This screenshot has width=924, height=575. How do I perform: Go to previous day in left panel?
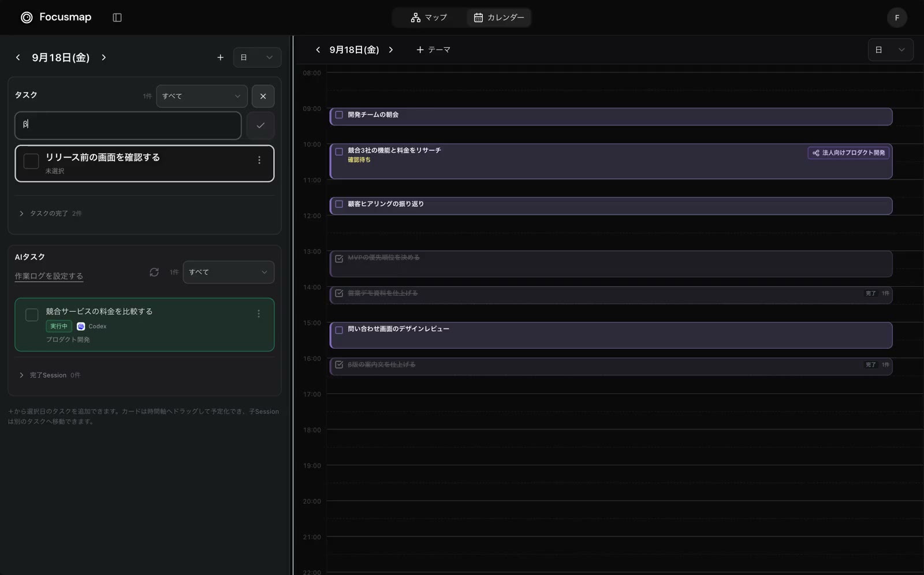(18, 57)
